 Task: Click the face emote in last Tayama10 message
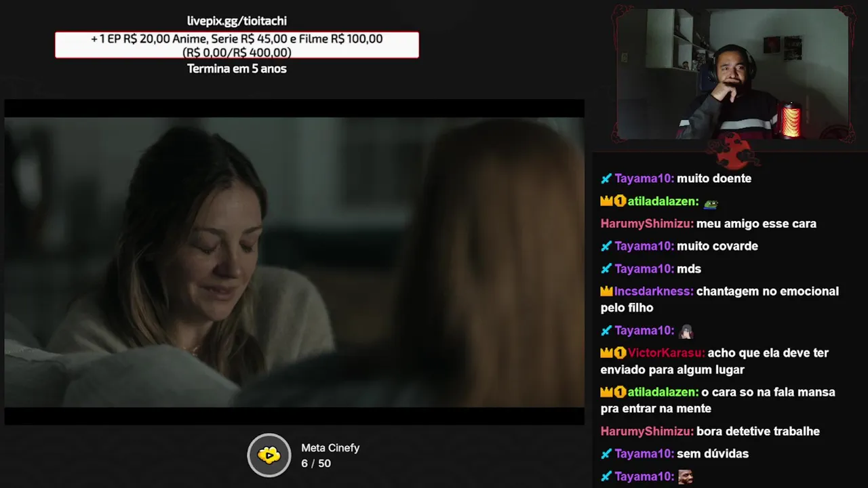pyautogui.click(x=686, y=477)
